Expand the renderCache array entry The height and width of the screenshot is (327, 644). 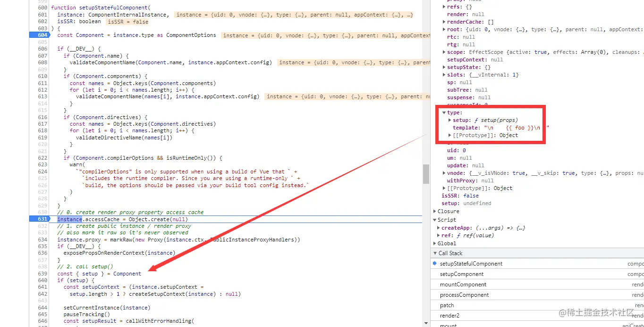444,22
